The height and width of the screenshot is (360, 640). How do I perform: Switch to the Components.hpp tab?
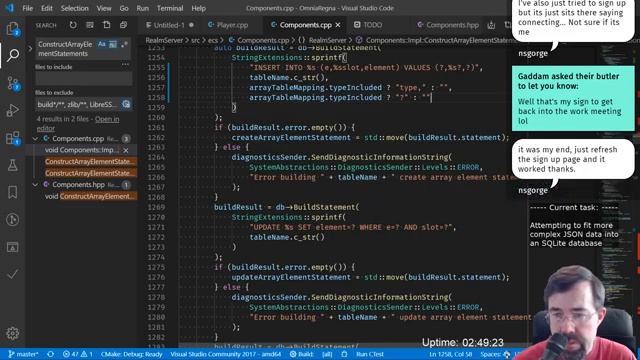pos(448,25)
